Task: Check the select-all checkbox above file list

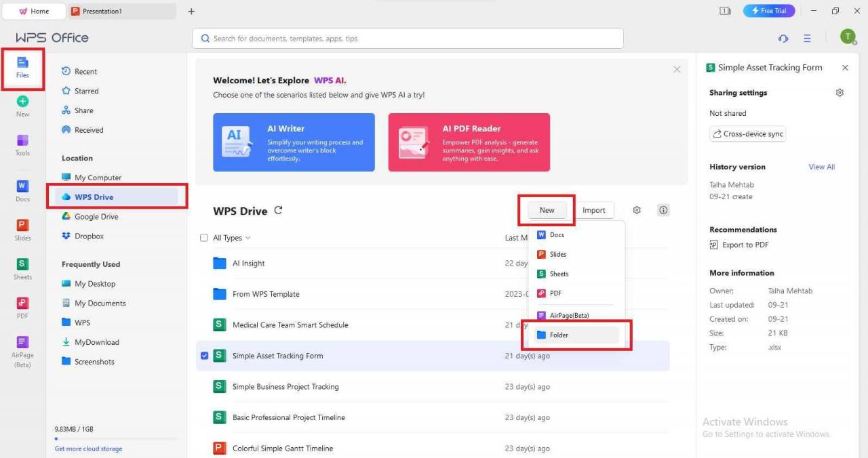Action: point(204,238)
